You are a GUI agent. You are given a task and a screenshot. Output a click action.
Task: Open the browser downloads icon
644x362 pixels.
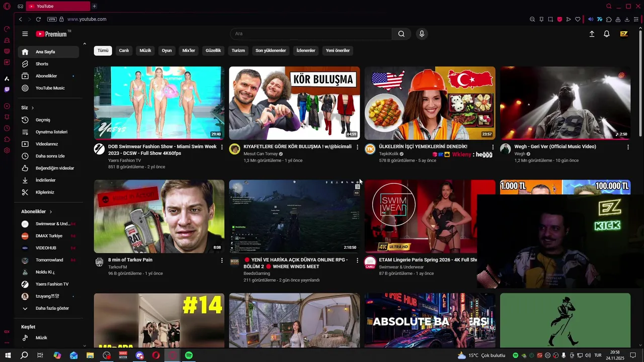(627, 19)
